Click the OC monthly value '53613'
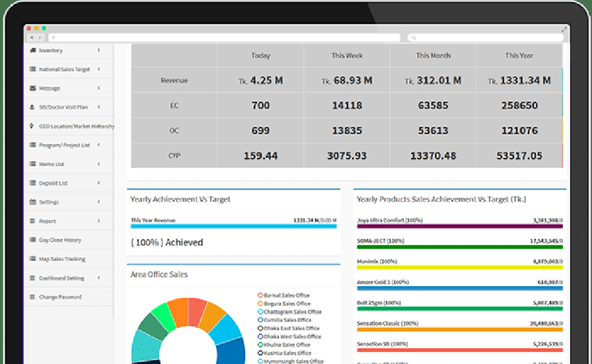The image size is (592, 364). (433, 131)
